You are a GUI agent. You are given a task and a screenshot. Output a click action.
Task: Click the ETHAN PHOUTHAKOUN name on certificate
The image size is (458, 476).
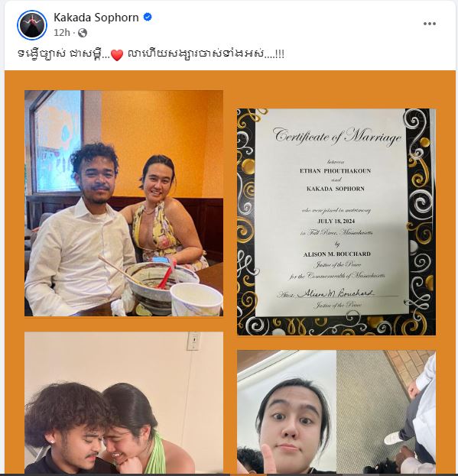pos(336,171)
